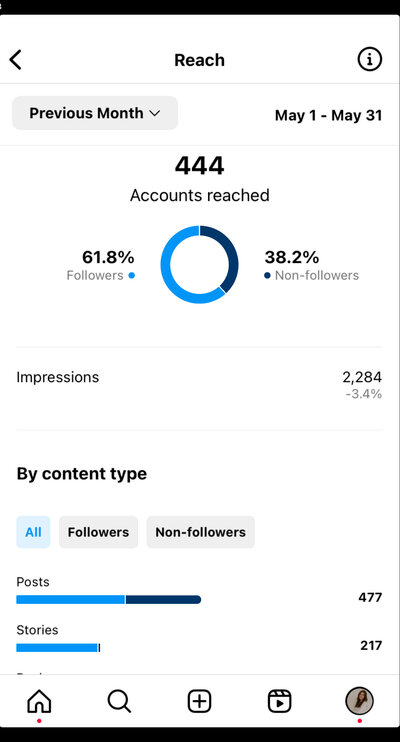Tap the create new post plus icon
Viewport: 400px width, 742px height.
pyautogui.click(x=199, y=701)
